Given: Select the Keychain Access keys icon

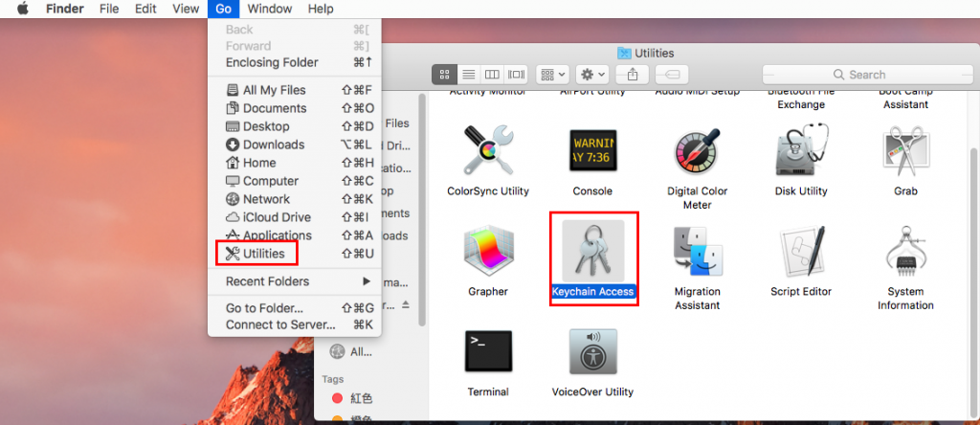Looking at the screenshot, I should pyautogui.click(x=593, y=251).
